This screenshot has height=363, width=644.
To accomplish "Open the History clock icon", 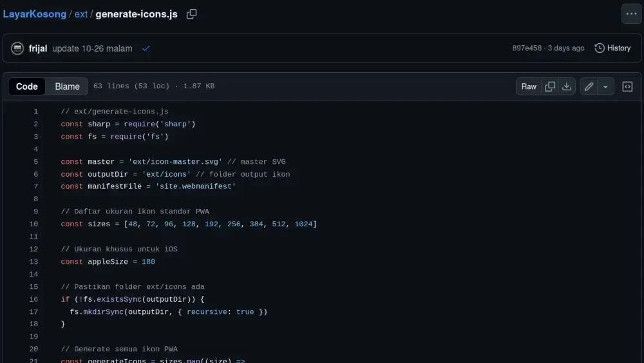I will click(599, 48).
